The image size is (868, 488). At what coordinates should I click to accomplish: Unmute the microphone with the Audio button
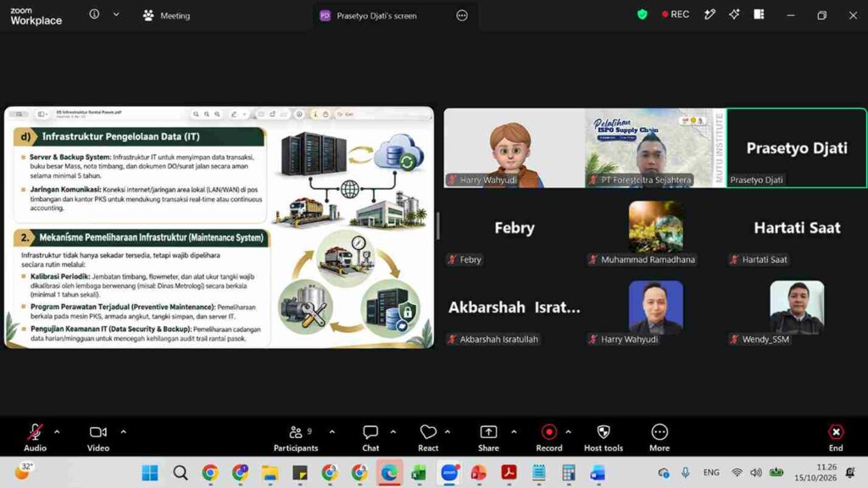click(35, 438)
